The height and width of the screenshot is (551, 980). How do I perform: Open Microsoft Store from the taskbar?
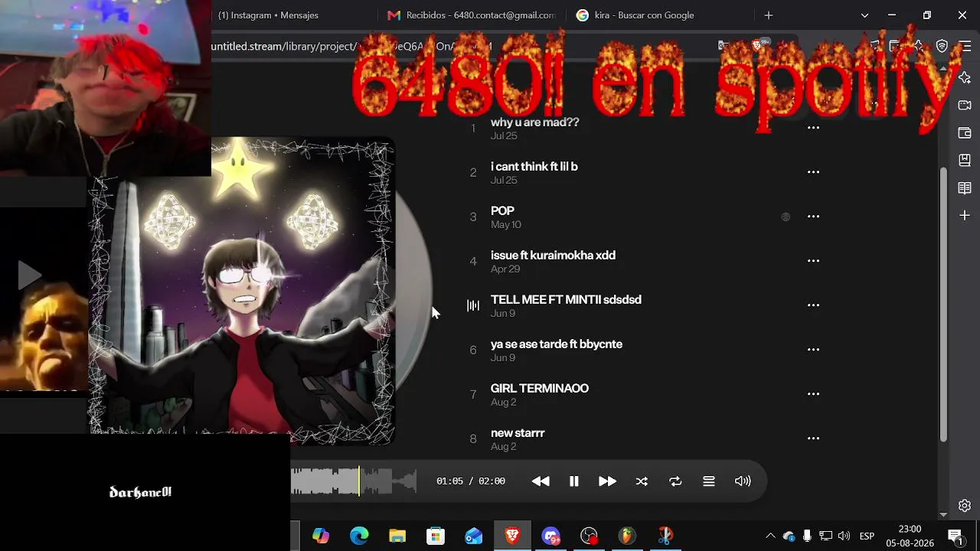pyautogui.click(x=436, y=536)
